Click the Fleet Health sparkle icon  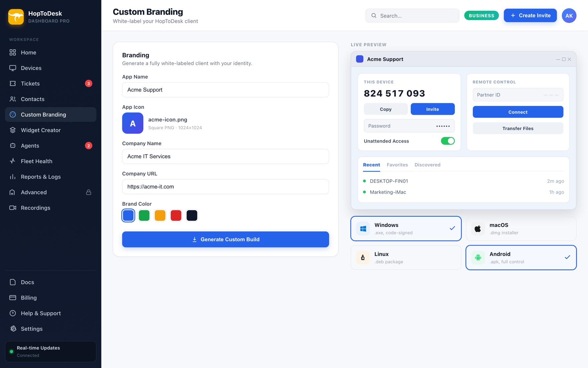pyautogui.click(x=13, y=161)
